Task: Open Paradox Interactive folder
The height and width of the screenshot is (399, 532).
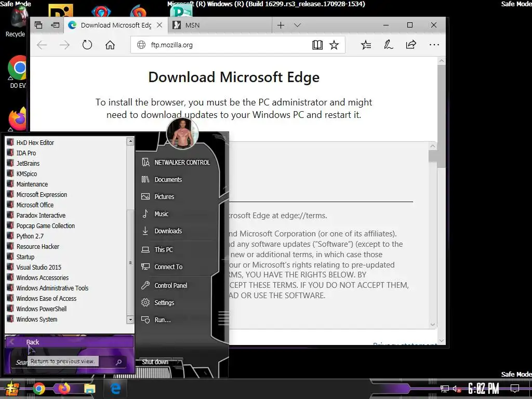Action: 41,216
